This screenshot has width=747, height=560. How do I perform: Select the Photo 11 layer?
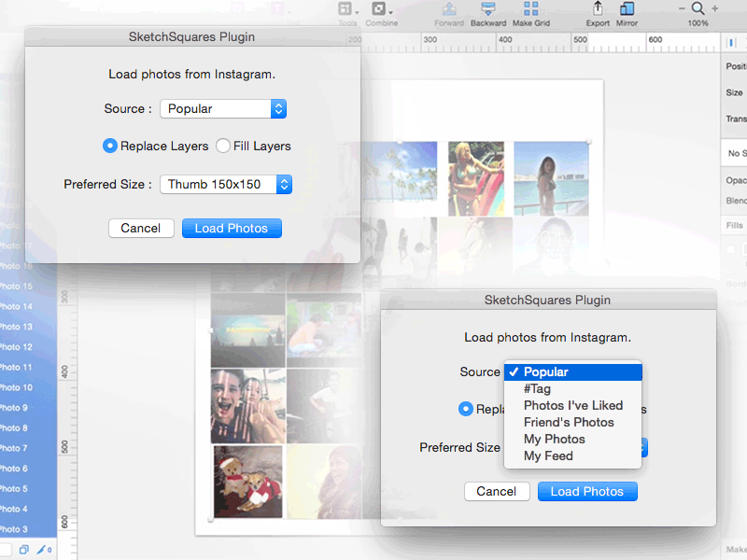click(x=29, y=367)
